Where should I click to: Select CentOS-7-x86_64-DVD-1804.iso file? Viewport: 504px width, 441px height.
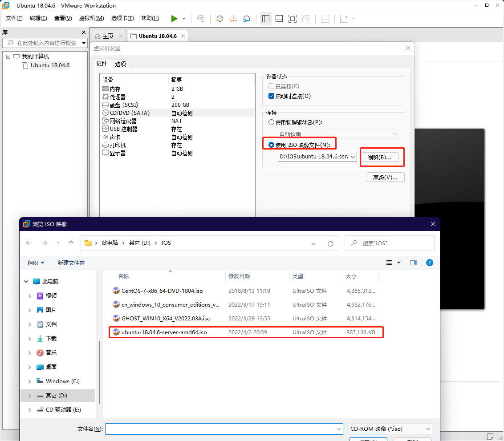pos(246,291)
